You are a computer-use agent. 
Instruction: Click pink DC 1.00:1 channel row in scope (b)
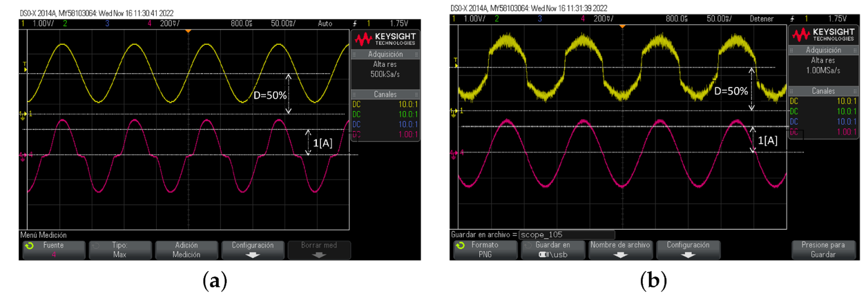pos(823,132)
